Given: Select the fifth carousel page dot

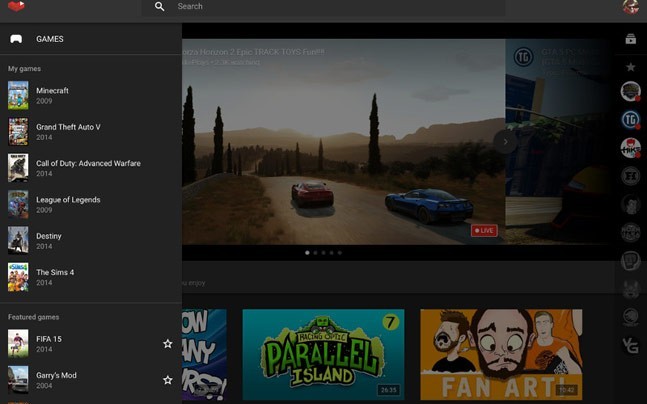Looking at the screenshot, I should click(x=340, y=253).
